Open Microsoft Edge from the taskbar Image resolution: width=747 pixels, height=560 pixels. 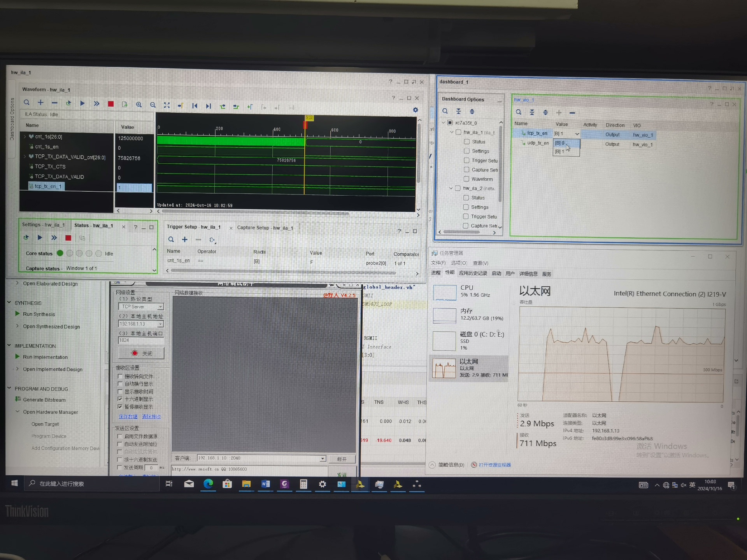coord(208,484)
